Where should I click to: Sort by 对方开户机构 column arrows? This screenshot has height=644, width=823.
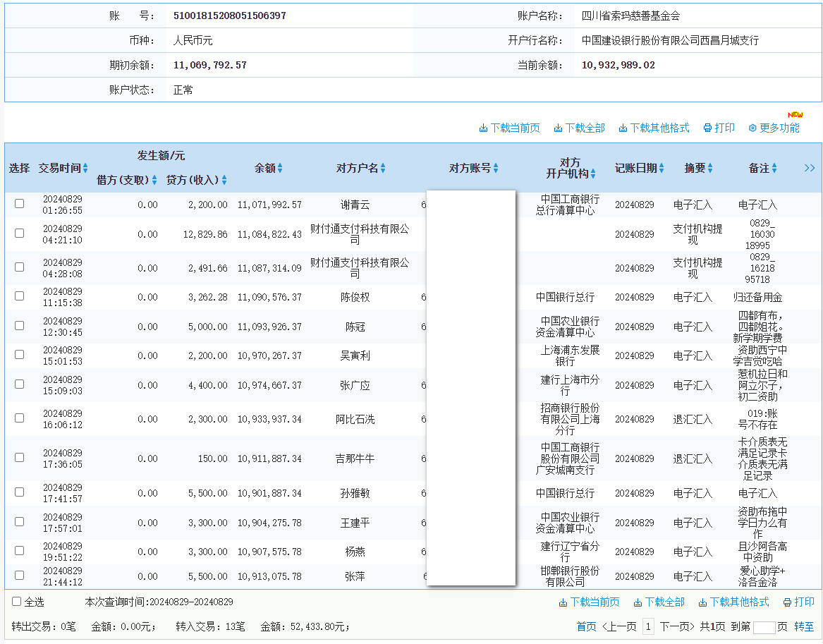click(592, 174)
